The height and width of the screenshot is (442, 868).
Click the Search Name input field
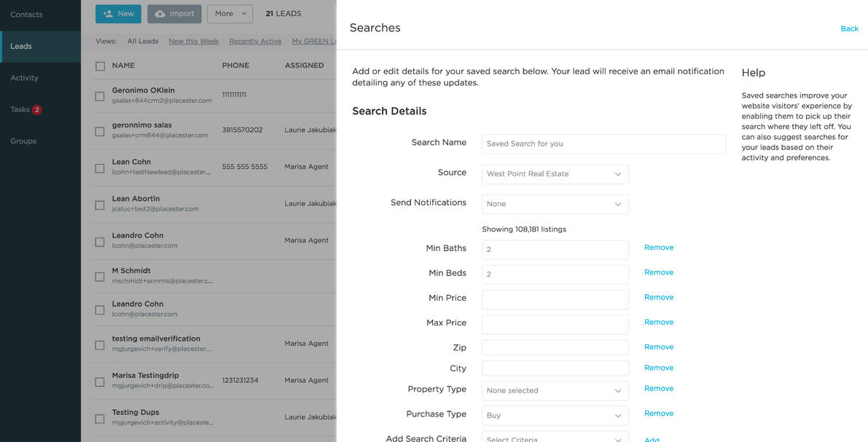point(603,144)
